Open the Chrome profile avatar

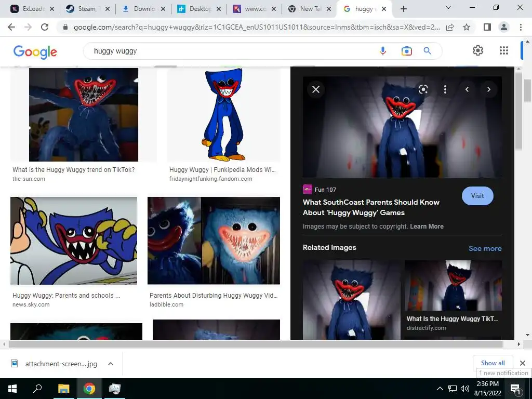[x=504, y=27]
